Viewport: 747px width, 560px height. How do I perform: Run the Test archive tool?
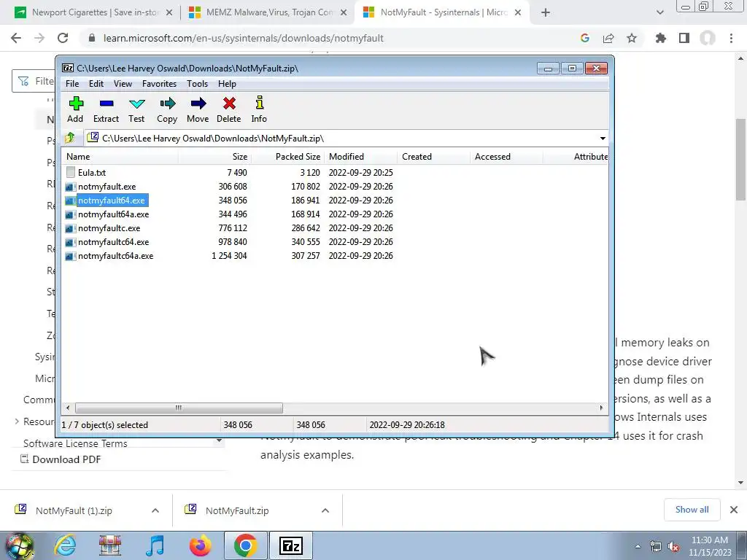(x=136, y=109)
